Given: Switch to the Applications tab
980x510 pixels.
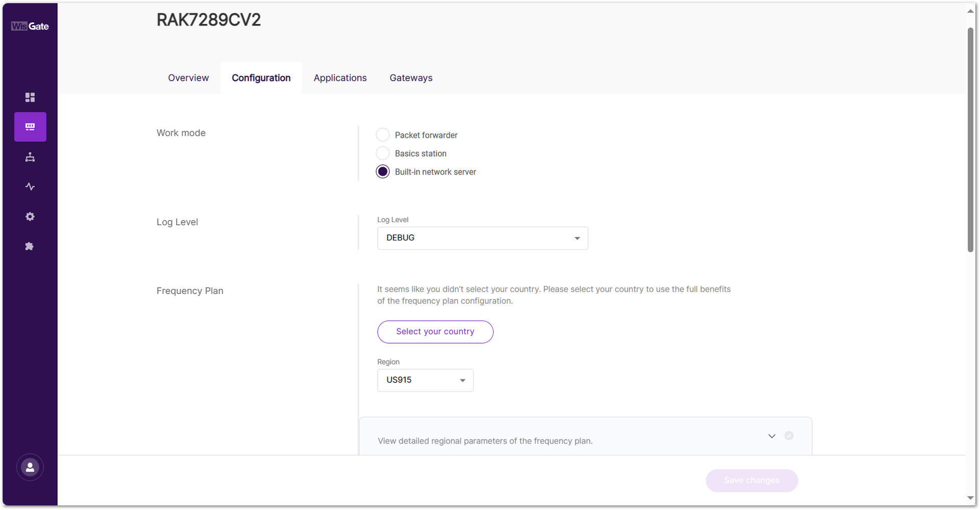Looking at the screenshot, I should coord(340,78).
